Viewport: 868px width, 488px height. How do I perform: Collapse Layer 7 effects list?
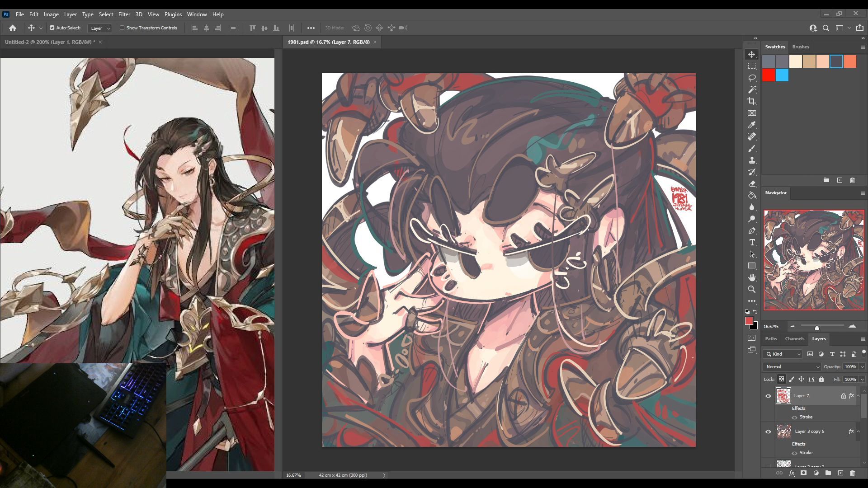858,396
